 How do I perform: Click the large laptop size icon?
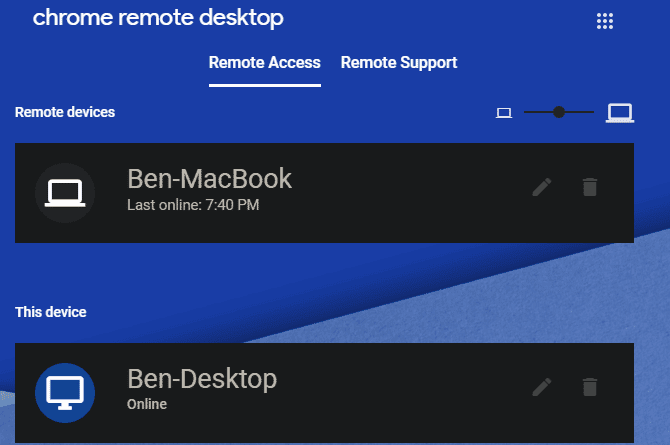[x=620, y=113]
